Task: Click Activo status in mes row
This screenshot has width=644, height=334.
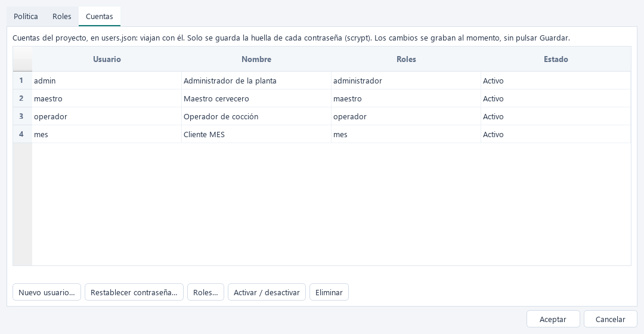Action: pos(556,134)
